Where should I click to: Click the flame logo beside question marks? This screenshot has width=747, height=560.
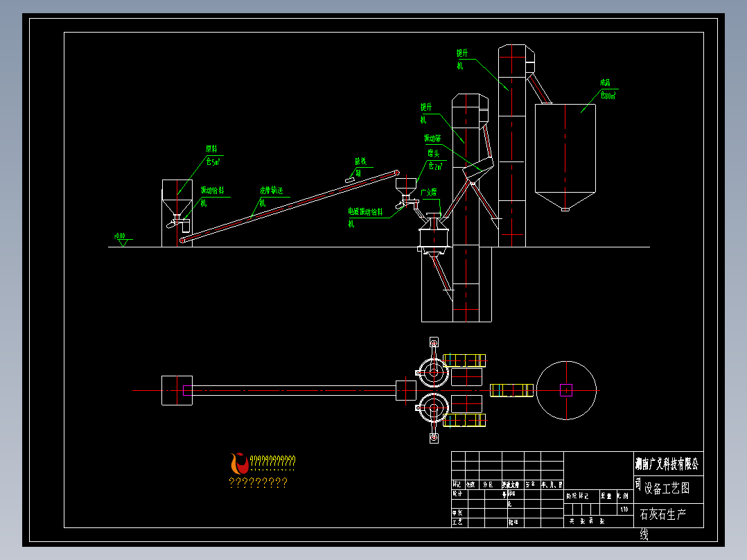tap(240, 463)
